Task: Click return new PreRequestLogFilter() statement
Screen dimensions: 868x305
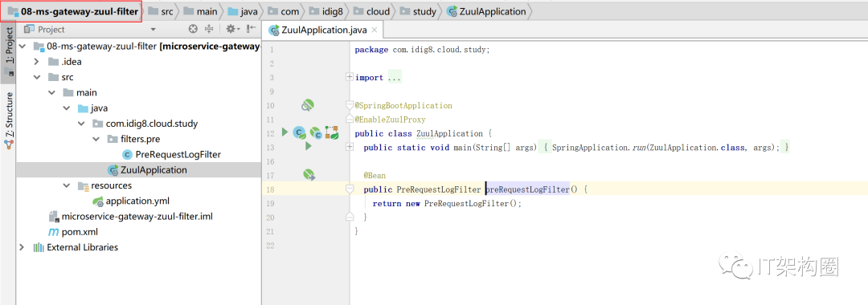Action: coord(448,203)
